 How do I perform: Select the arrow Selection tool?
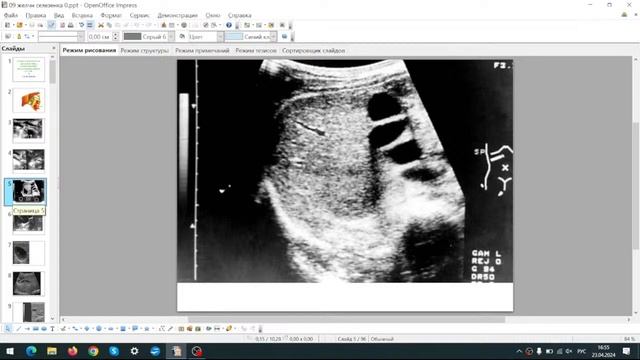pyautogui.click(x=8, y=329)
